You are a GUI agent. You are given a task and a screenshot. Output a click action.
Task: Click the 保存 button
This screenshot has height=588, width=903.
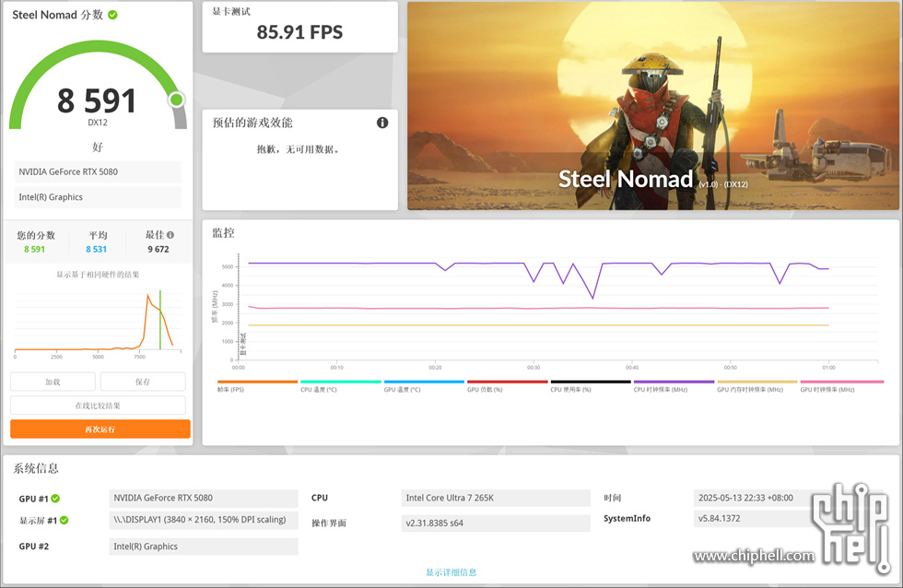click(x=143, y=382)
